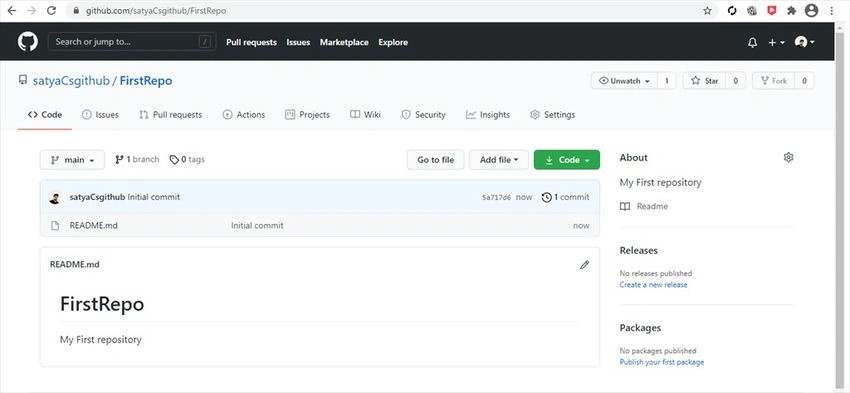Click the fork count 0
Viewport: 850px width, 393px height.
pyautogui.click(x=804, y=81)
